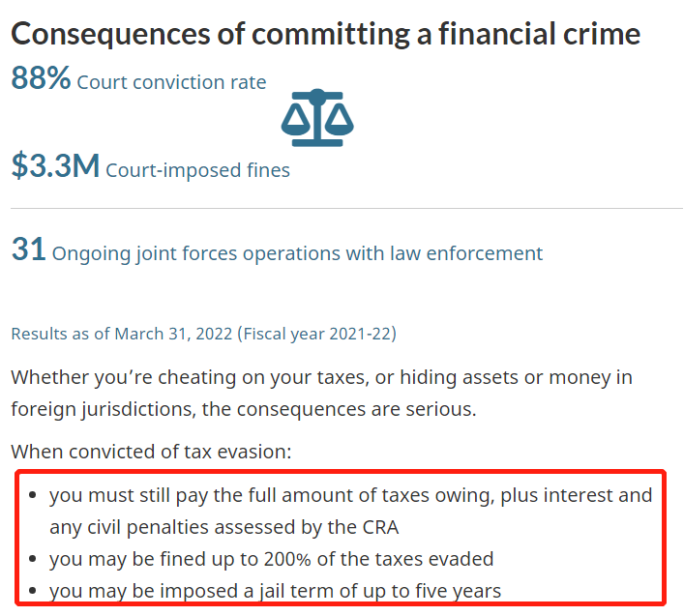
Task: Click the scales of justice icon
Action: click(x=317, y=118)
